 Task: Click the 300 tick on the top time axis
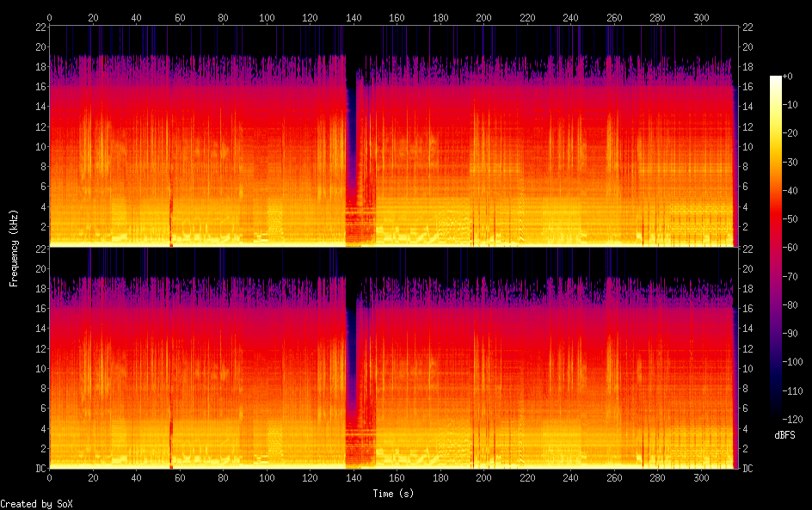click(701, 17)
